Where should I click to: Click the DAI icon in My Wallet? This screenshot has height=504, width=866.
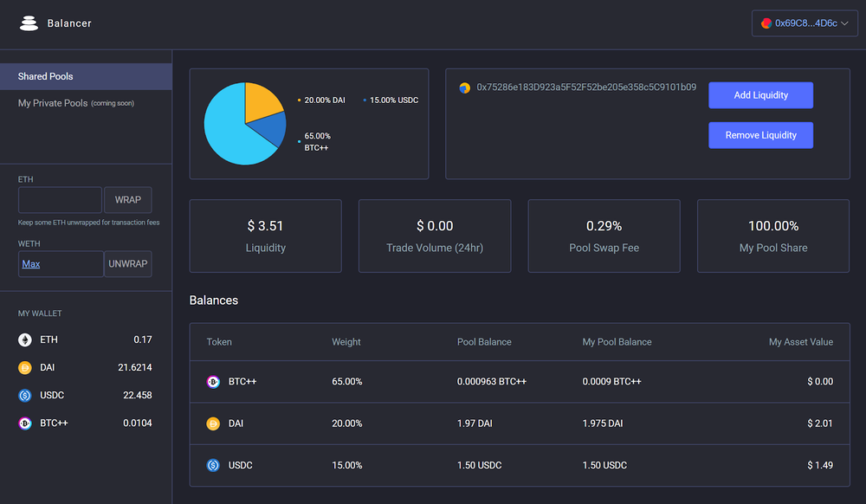25,368
